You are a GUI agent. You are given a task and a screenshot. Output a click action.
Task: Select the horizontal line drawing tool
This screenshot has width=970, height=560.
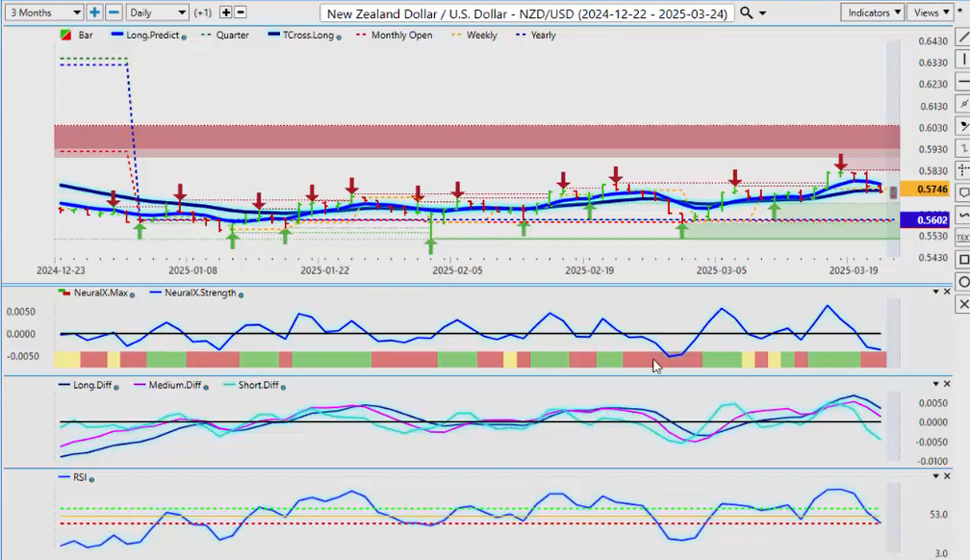coord(963,83)
